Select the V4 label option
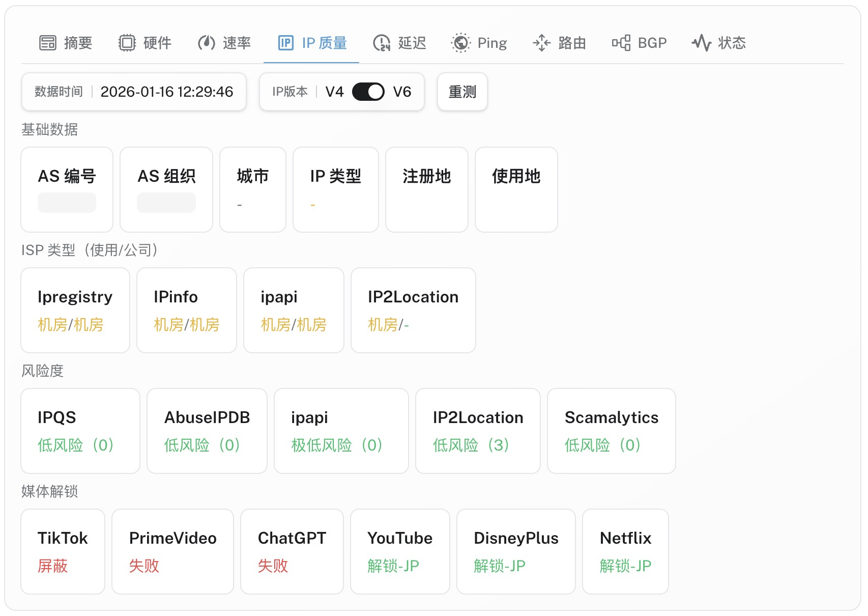Viewport: 868px width, 616px height. pyautogui.click(x=334, y=92)
